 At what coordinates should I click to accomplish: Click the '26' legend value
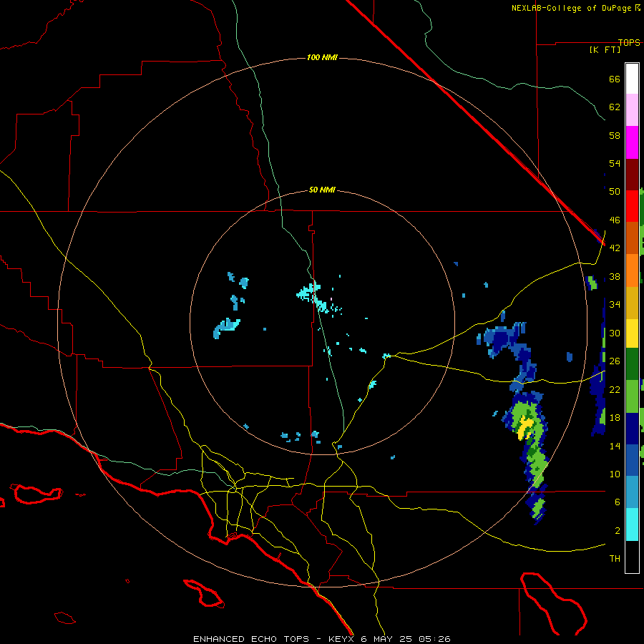pyautogui.click(x=615, y=361)
